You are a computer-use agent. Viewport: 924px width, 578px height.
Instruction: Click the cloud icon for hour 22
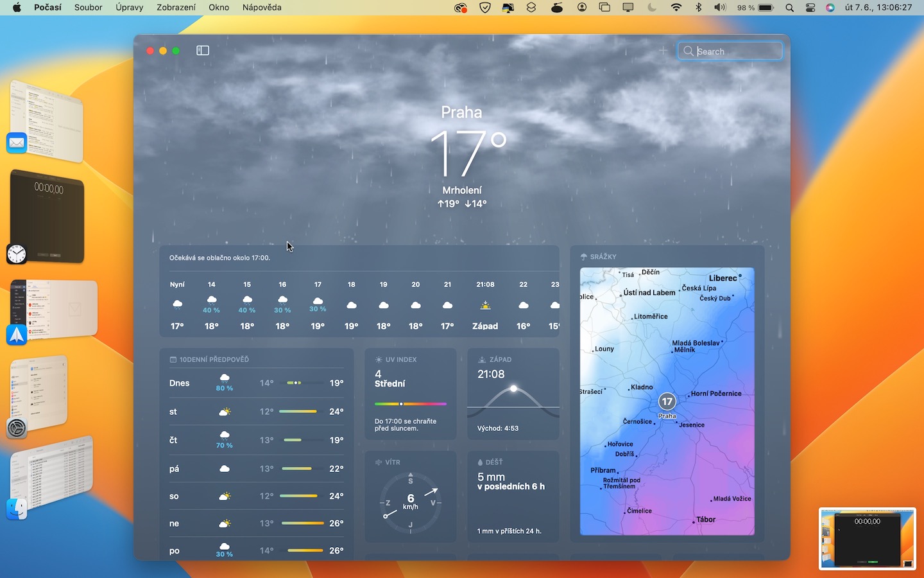click(524, 305)
